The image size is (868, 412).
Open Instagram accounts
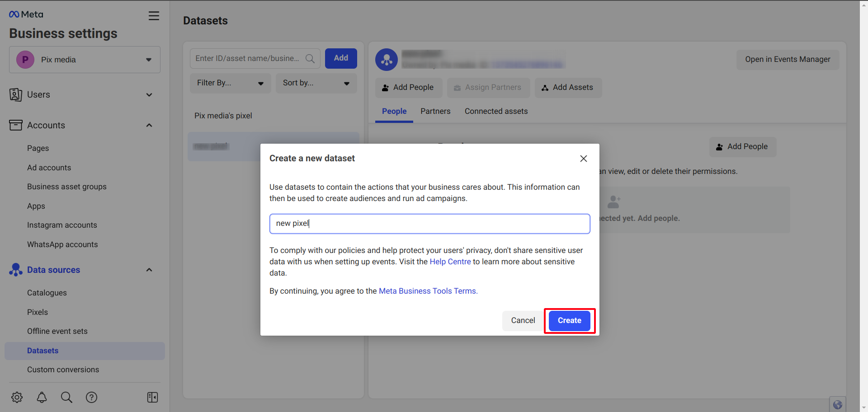click(x=62, y=225)
